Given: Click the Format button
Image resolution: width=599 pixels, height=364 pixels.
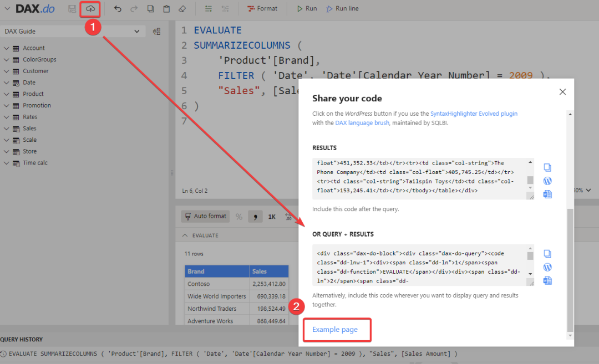Looking at the screenshot, I should pyautogui.click(x=262, y=8).
